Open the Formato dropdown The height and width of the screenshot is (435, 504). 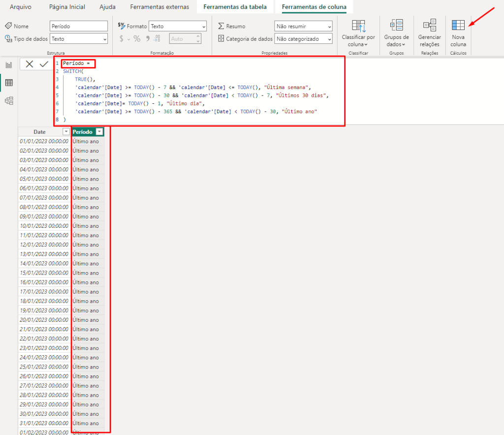tap(178, 26)
